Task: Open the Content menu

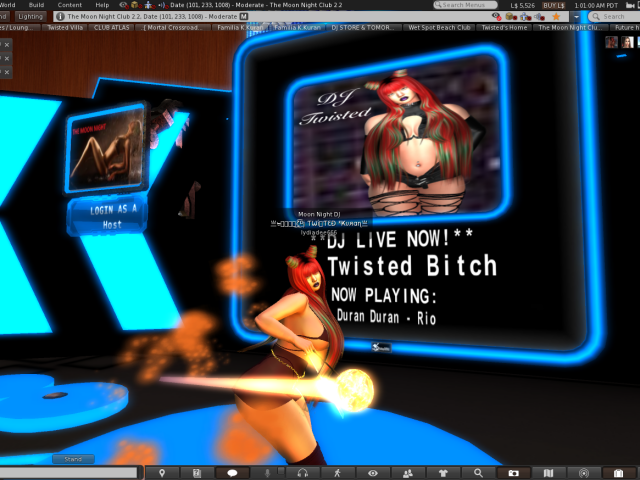Action: [69, 5]
